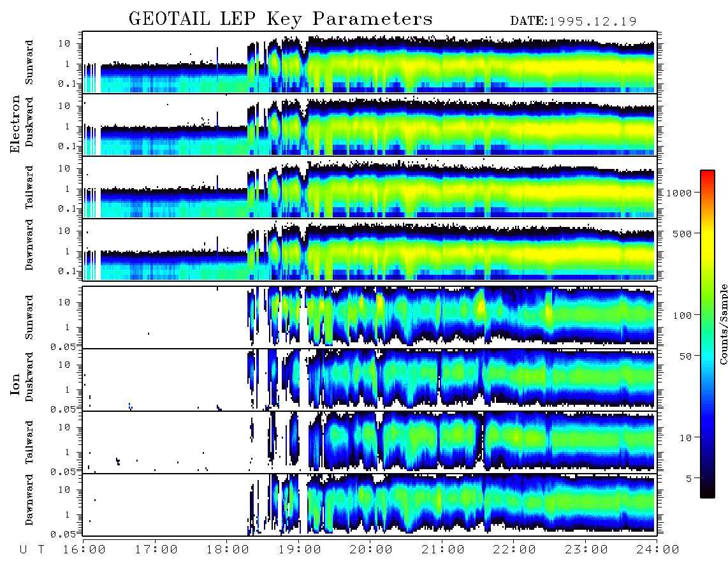This screenshot has width=728, height=561.
Task: Click the Electron Dawnward spectrogram panel
Action: point(370,249)
